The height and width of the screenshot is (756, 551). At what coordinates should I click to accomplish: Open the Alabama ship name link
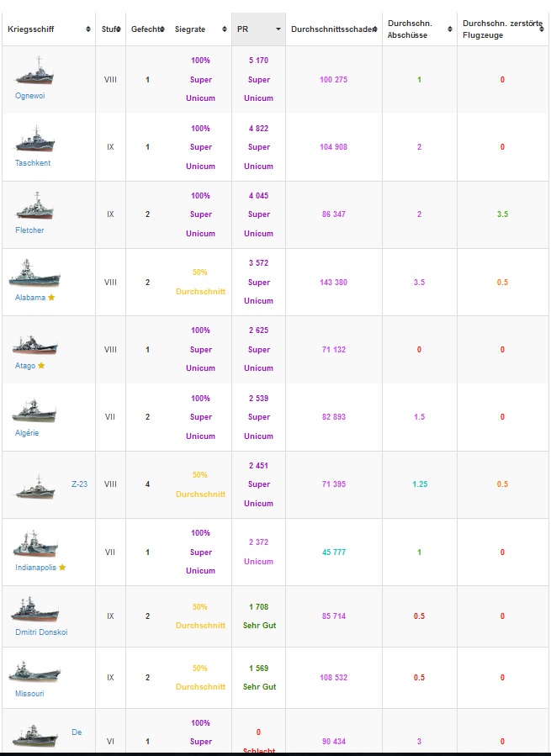click(x=30, y=298)
